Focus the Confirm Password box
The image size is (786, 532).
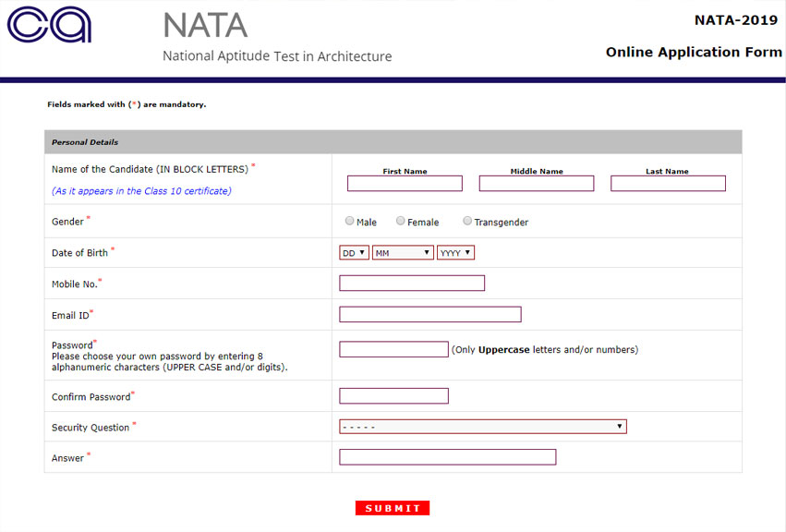pos(393,395)
